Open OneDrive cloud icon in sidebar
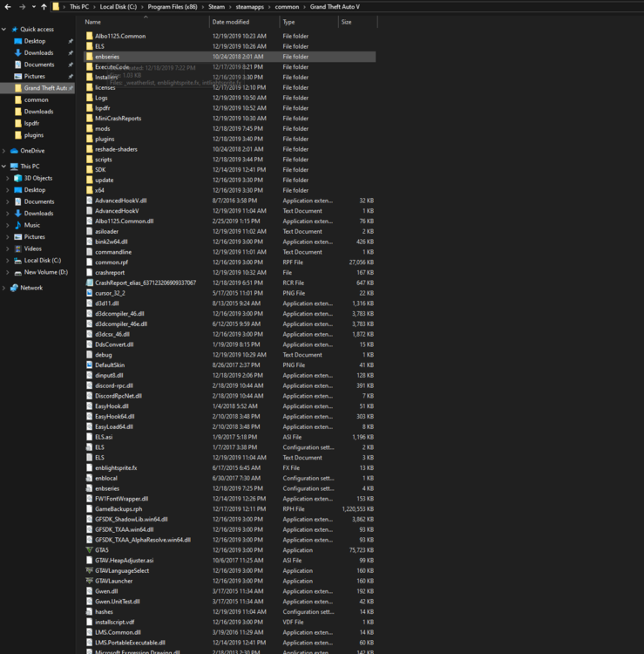Viewport: 644px width, 654px height. click(x=14, y=151)
